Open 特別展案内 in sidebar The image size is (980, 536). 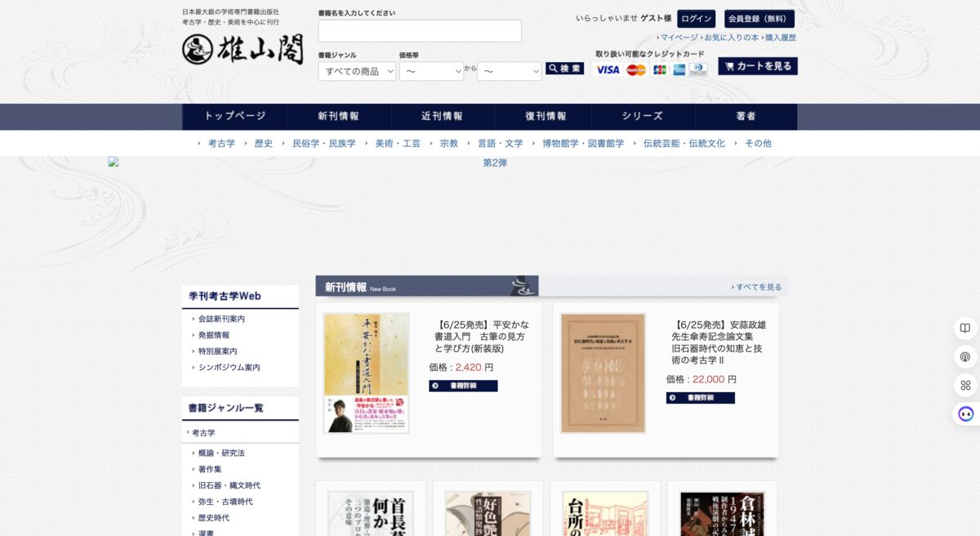click(x=217, y=351)
